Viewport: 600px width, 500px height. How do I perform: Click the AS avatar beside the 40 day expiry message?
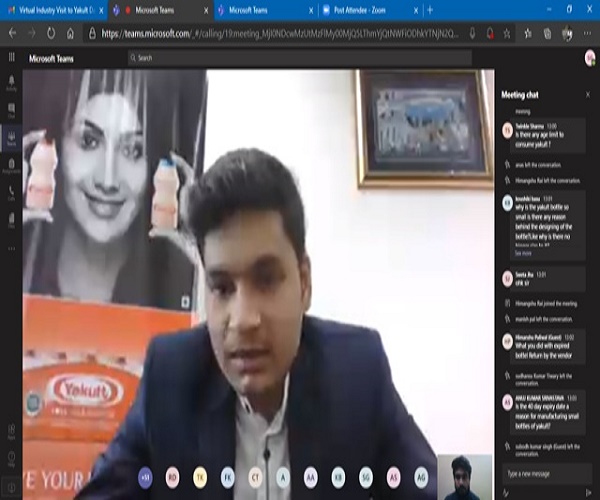click(507, 402)
